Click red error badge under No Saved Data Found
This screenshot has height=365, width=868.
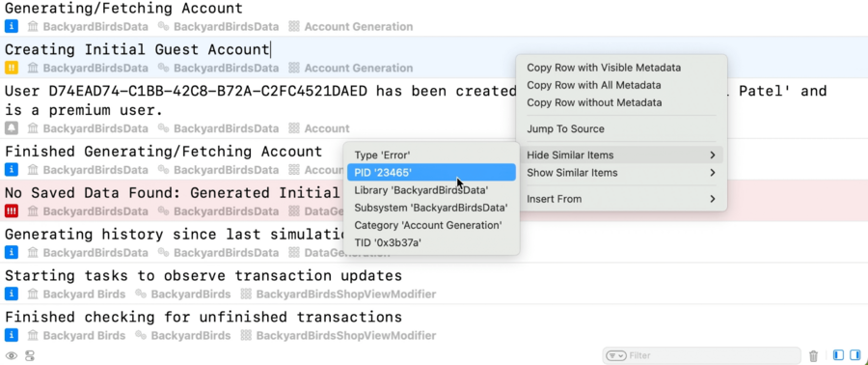click(11, 211)
